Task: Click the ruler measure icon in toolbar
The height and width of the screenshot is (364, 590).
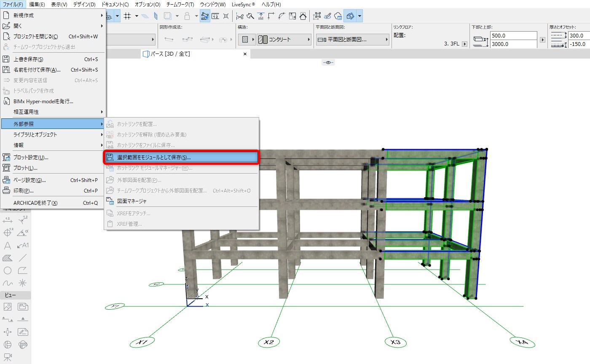Action: (x=215, y=16)
